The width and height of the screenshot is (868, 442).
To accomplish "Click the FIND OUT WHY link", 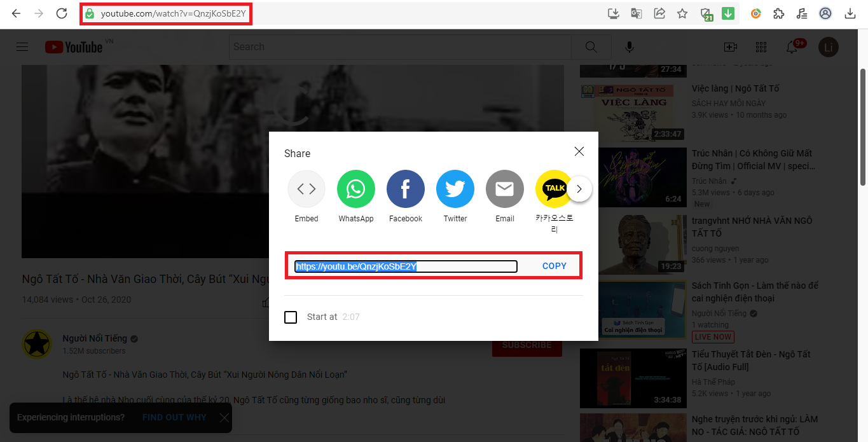I will pos(174,417).
